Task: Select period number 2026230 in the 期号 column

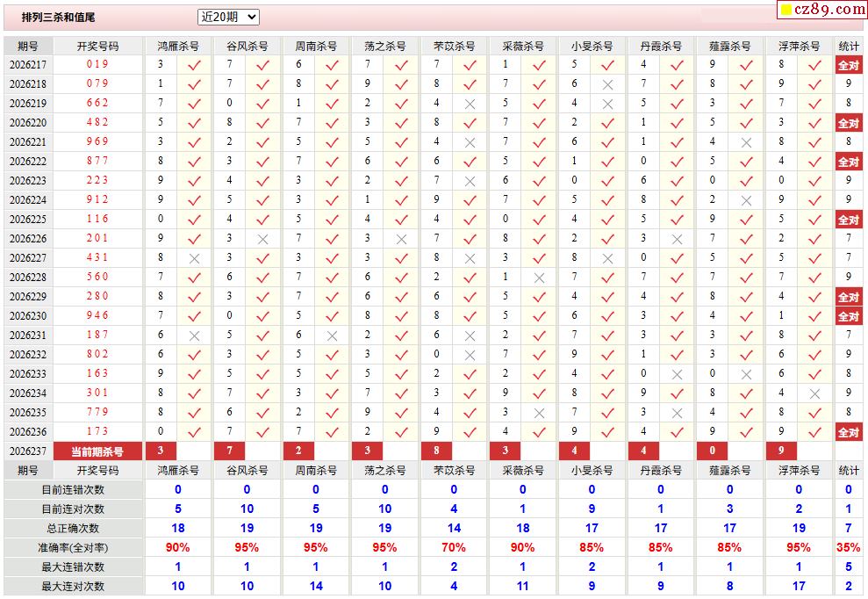Action: click(28, 316)
